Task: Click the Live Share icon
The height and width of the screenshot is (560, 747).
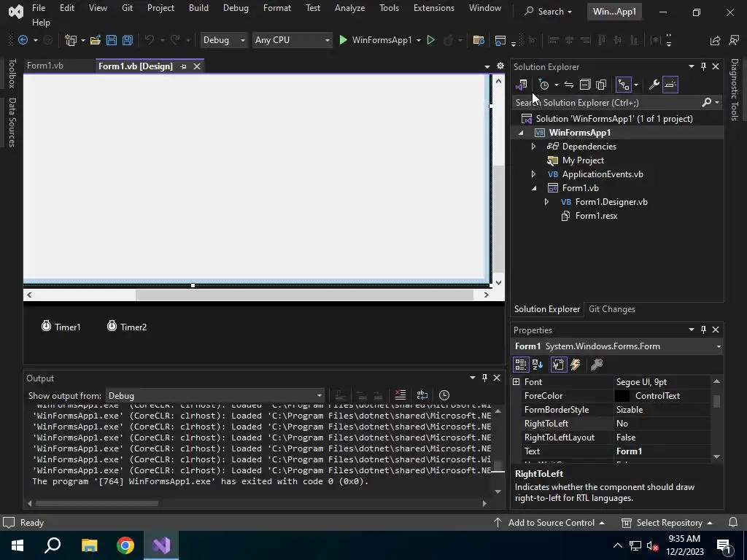Action: [x=715, y=41]
